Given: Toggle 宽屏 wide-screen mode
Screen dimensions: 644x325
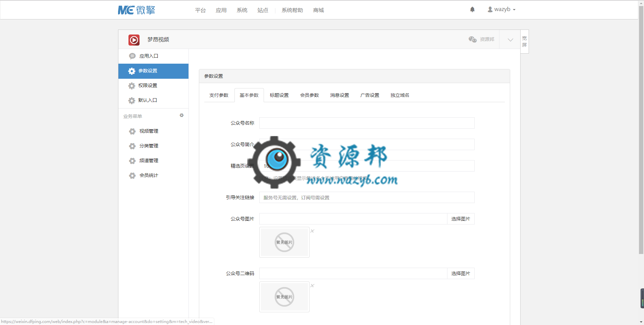Looking at the screenshot, I should click(525, 42).
